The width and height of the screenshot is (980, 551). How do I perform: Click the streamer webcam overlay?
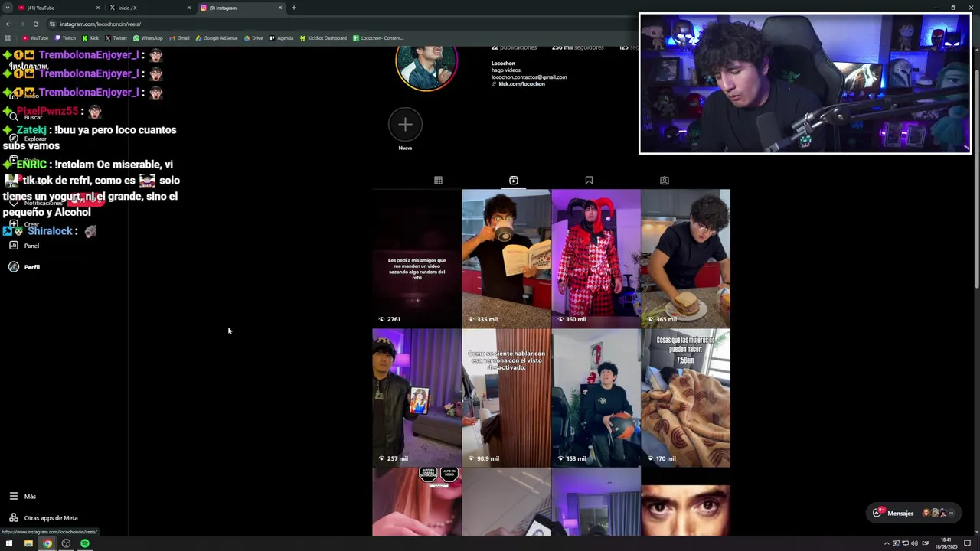pyautogui.click(x=805, y=83)
